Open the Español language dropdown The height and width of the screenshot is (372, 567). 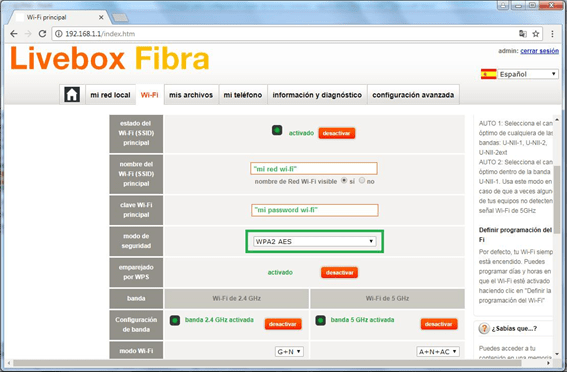pos(528,74)
